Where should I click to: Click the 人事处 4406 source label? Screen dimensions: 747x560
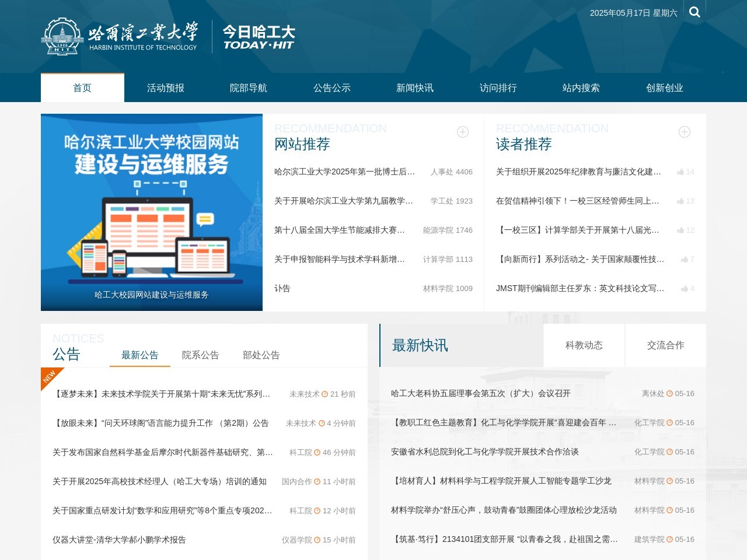(452, 172)
